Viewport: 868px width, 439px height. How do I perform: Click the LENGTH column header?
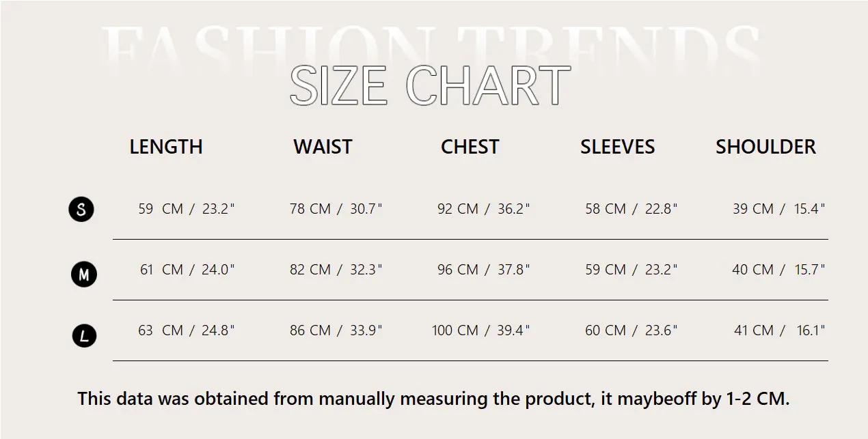[166, 147]
